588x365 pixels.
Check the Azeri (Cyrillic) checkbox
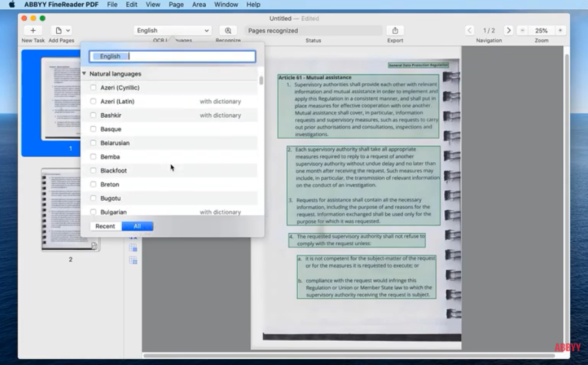93,88
